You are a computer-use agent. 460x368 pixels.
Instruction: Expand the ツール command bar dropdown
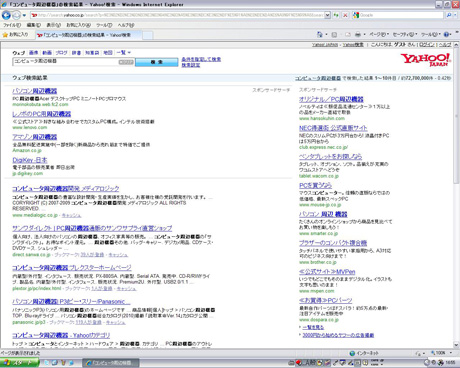431,34
